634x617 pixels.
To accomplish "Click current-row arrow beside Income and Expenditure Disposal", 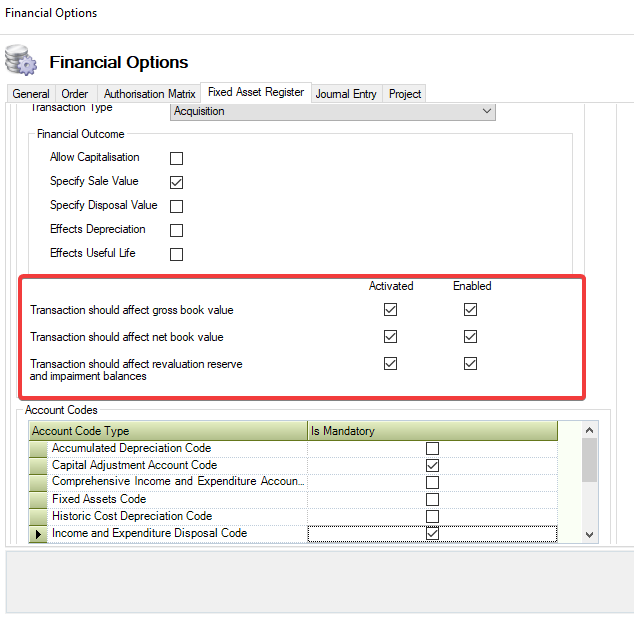I will click(39, 534).
